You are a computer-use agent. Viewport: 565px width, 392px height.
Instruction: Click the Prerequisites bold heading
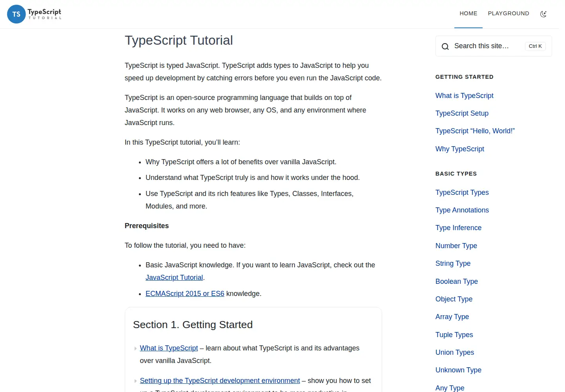click(147, 226)
